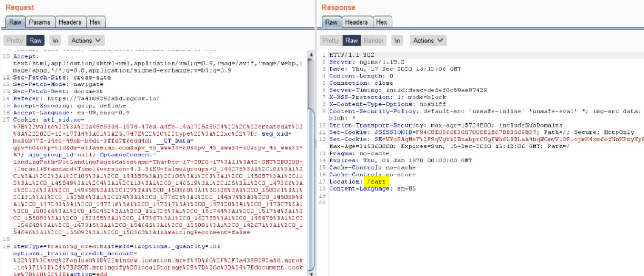Place cursor in itemType=training_credit request body line
The height and width of the screenshot is (276, 644).
click(80, 246)
